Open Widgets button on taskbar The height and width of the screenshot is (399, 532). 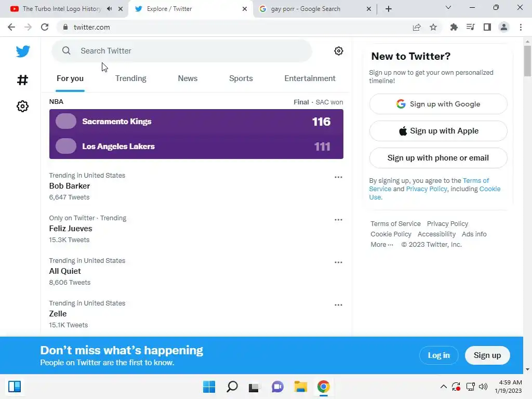15,387
